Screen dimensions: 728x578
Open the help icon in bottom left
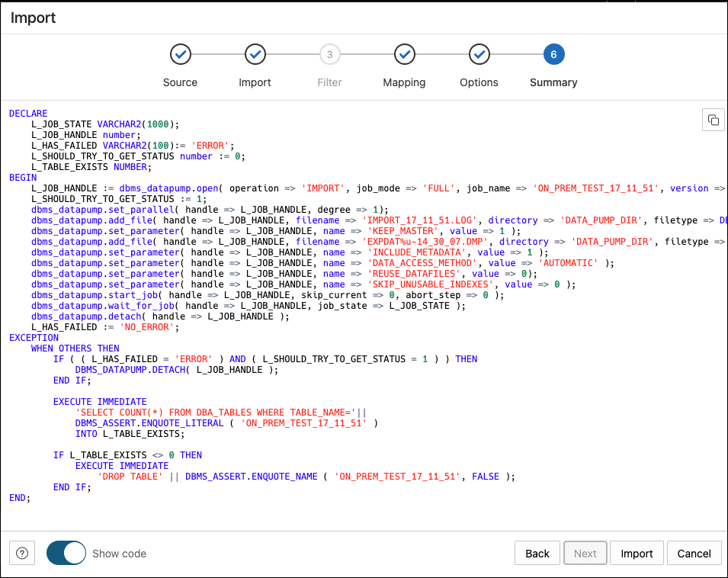point(21,553)
